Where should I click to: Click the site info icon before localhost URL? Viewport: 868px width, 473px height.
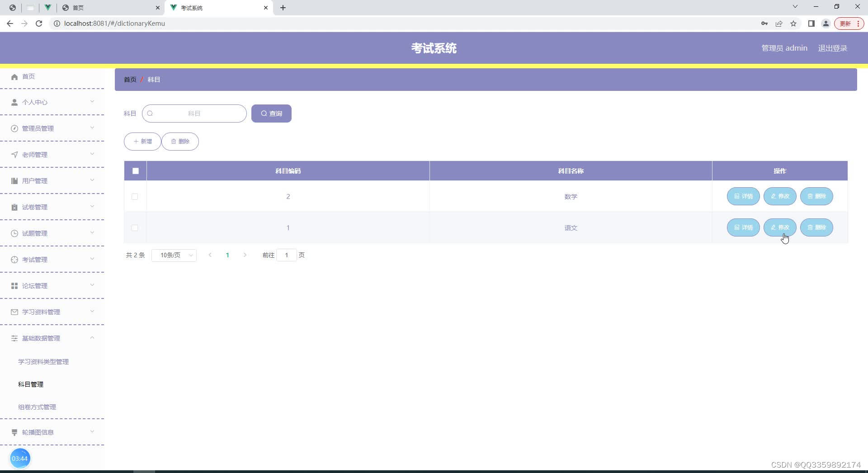click(57, 24)
